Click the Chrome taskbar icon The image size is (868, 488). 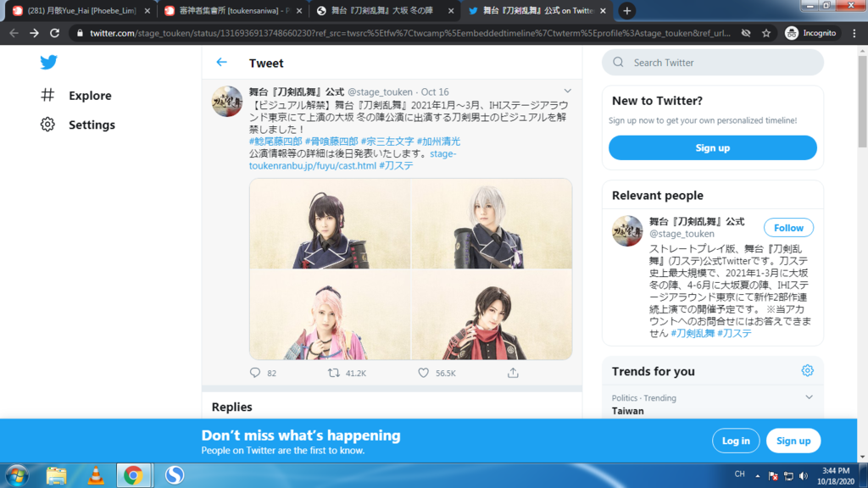tap(133, 475)
